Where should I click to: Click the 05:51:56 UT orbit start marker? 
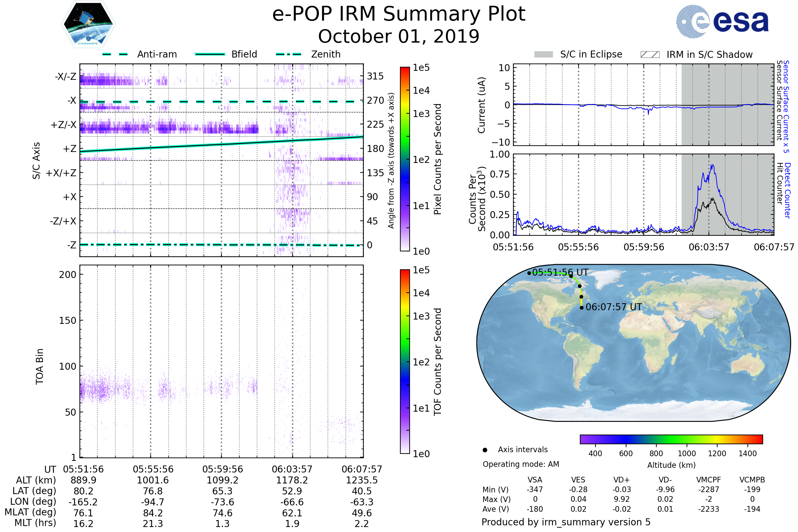tap(529, 273)
